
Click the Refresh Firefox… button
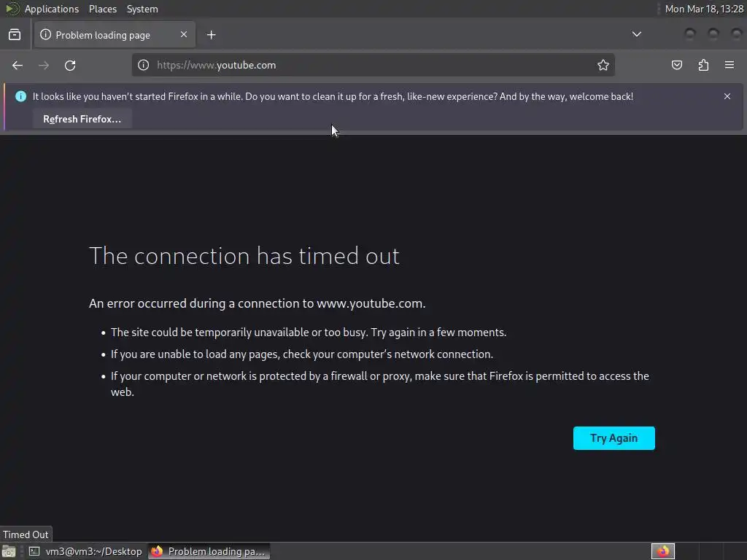(82, 119)
